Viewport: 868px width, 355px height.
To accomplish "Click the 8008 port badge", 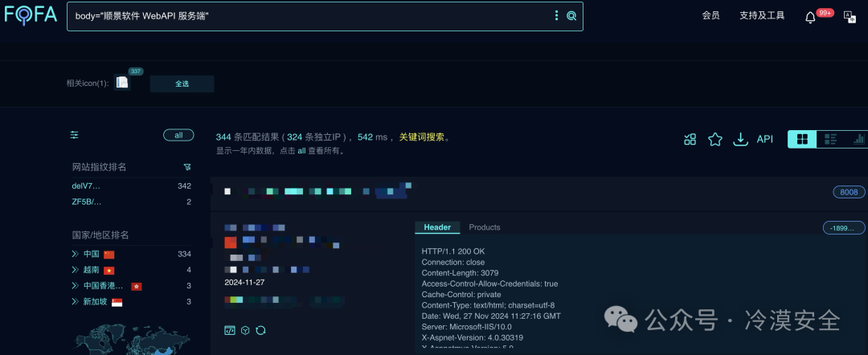I will click(849, 192).
